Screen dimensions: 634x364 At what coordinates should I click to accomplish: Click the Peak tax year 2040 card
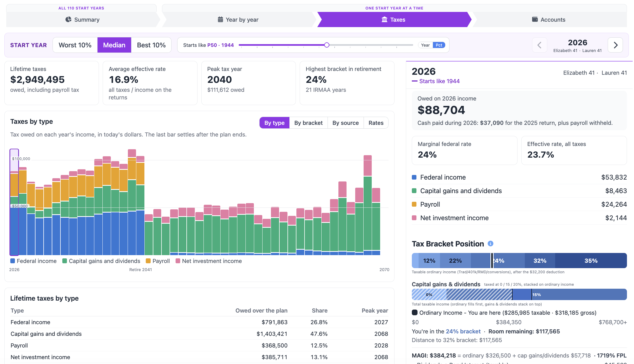tap(248, 83)
